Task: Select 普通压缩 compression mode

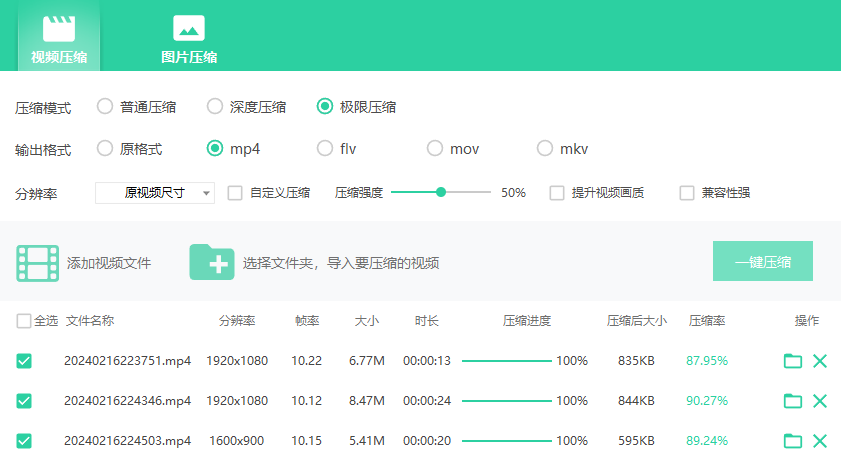Action: pos(105,106)
